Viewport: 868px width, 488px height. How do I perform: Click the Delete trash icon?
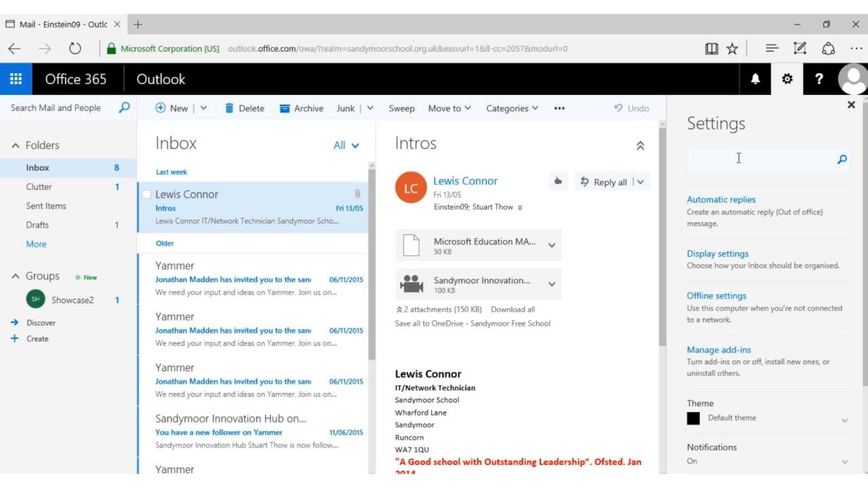(229, 108)
